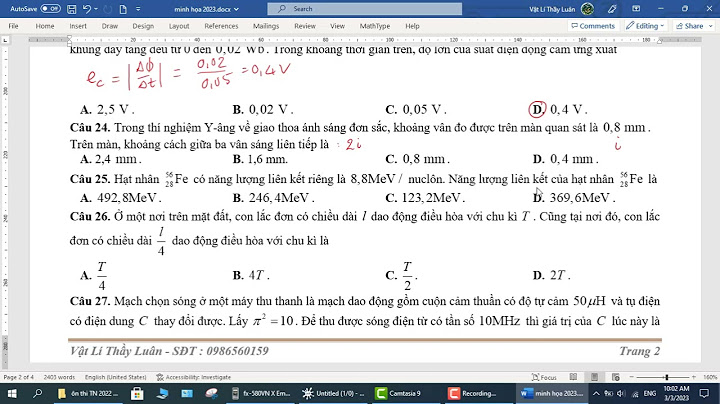Open Windows taskbar search
Screen dimensions: 720x404
pos(38,393)
